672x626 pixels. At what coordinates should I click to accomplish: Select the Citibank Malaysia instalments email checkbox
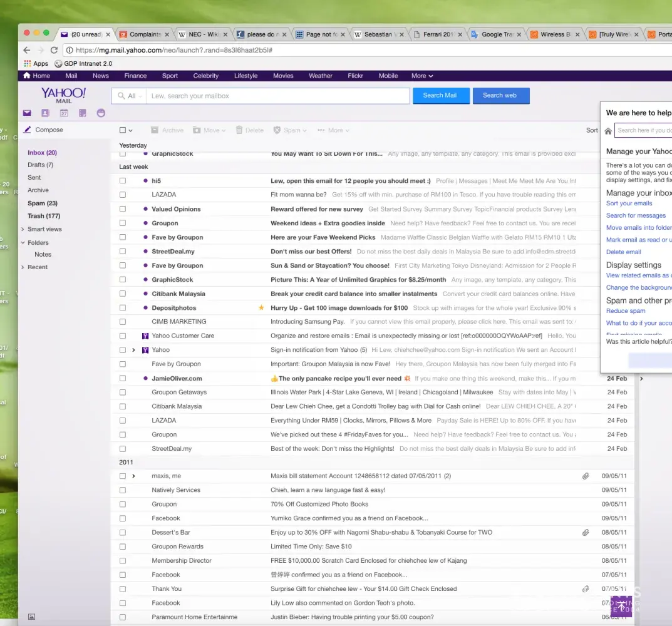123,294
